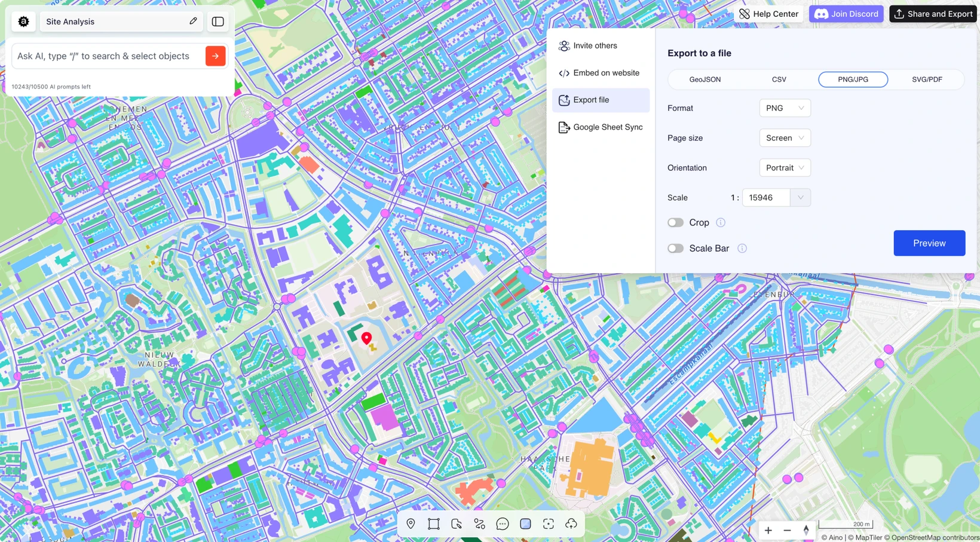Open Google Sheet Sync menu item

(x=601, y=127)
